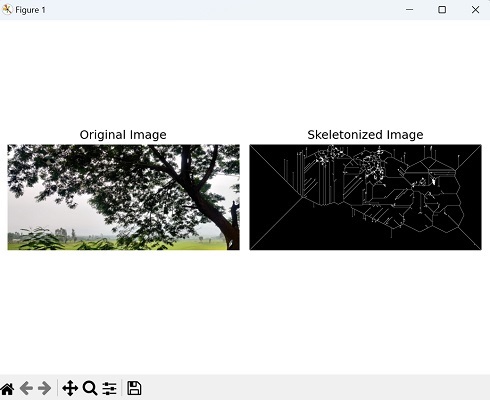This screenshot has height=400, width=490.
Task: Click the "Figure 1" window title text
Action: 30,10
